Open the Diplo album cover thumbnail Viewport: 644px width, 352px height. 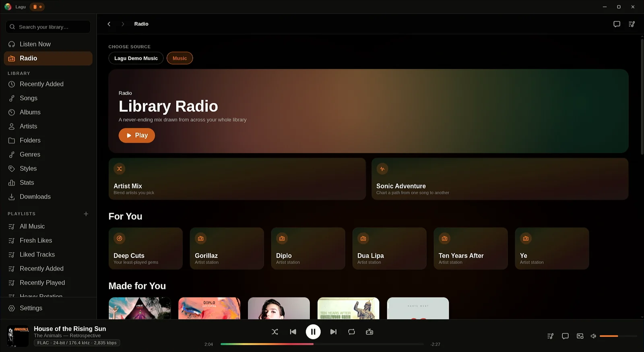(209, 309)
